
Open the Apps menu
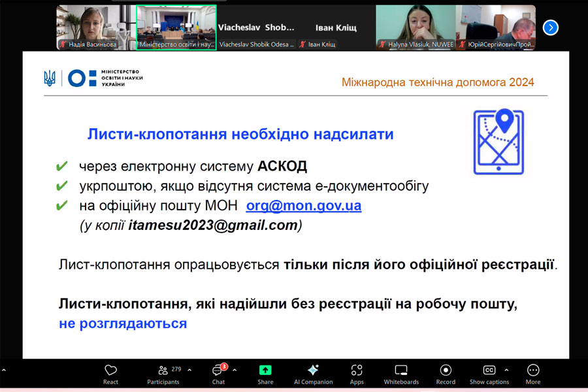[357, 374]
